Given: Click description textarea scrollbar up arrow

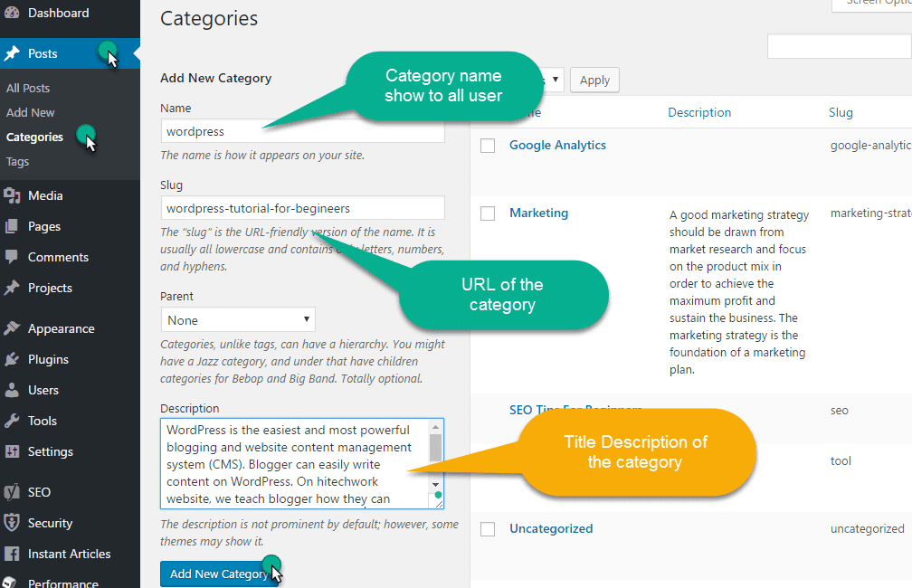Looking at the screenshot, I should [436, 427].
